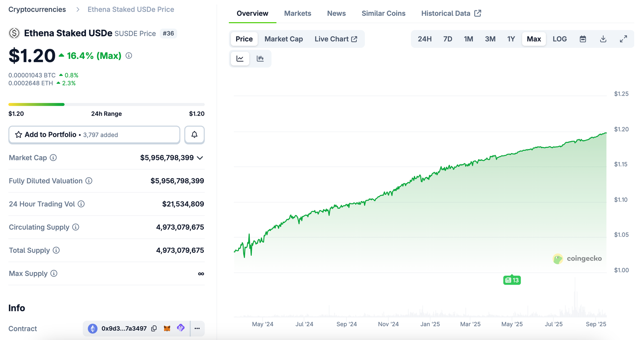Click the MetaMask fox icon
Viewport: 644px width, 340px height.
click(x=167, y=328)
